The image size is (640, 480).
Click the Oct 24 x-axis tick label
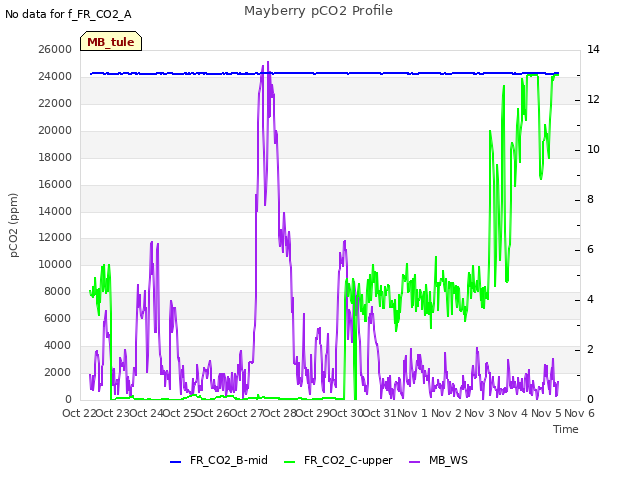pyautogui.click(x=146, y=413)
